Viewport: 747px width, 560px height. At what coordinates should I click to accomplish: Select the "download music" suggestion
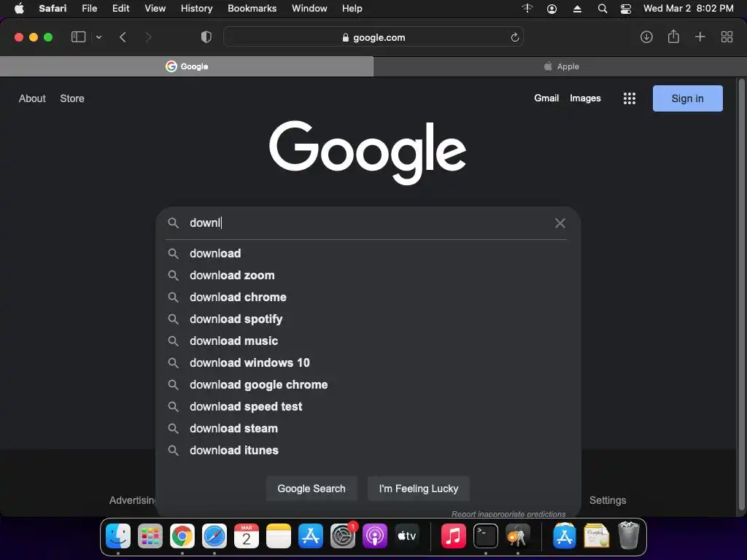coord(368,341)
